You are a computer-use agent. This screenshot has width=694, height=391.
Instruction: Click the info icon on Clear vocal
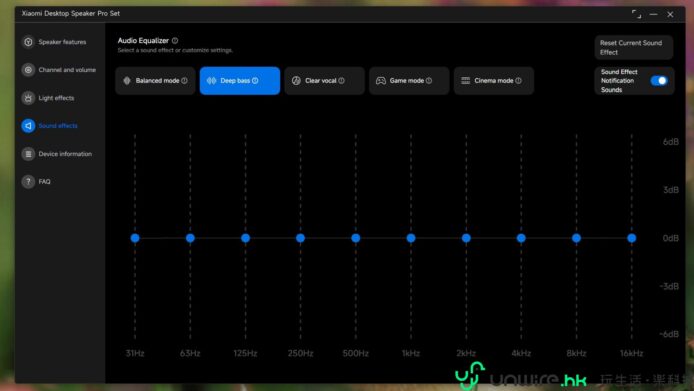coord(341,81)
